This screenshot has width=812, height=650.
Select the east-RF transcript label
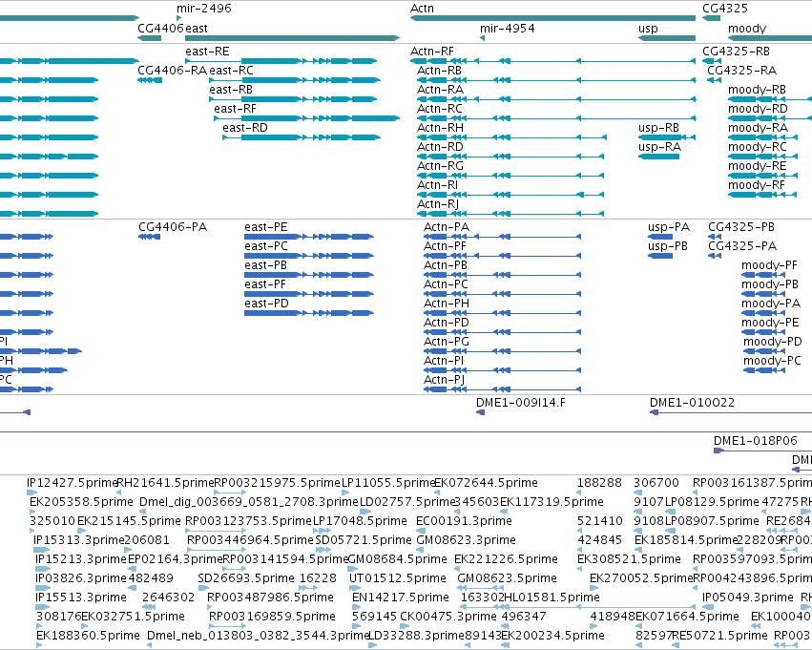235,109
